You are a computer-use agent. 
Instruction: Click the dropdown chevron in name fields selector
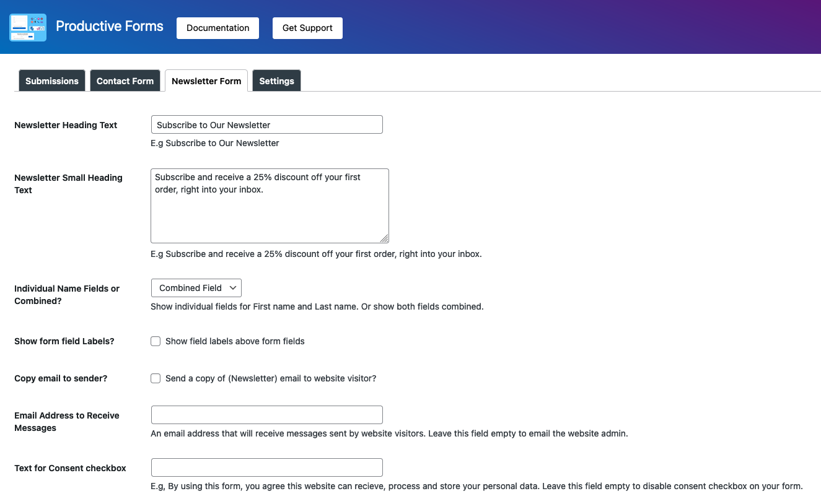233,288
